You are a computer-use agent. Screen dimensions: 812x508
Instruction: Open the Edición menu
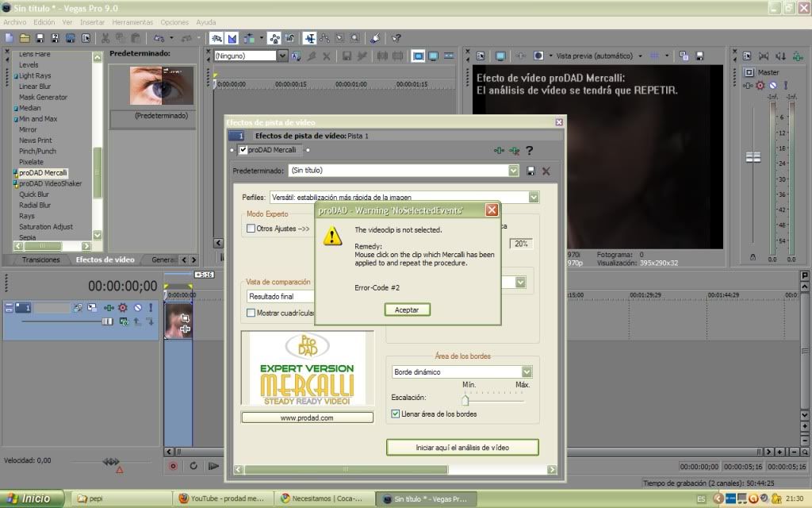[44, 22]
